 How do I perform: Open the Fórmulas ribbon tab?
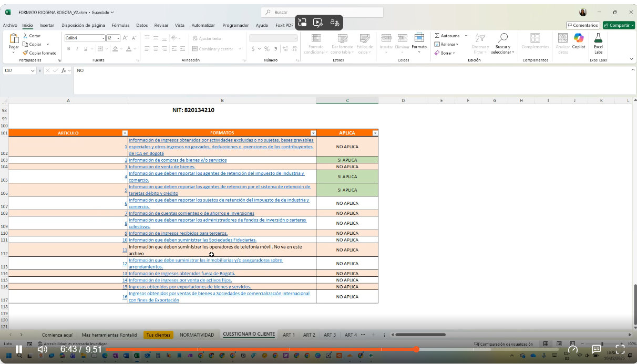coord(120,25)
